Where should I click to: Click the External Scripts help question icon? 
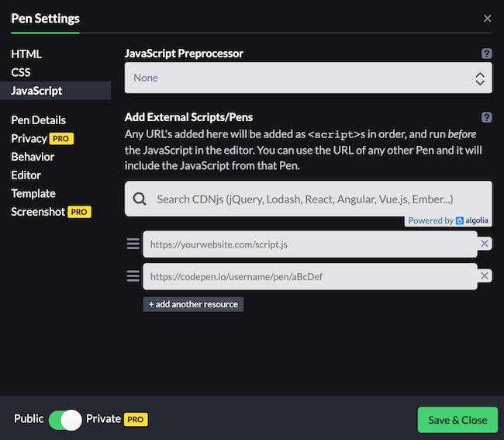[x=486, y=117]
